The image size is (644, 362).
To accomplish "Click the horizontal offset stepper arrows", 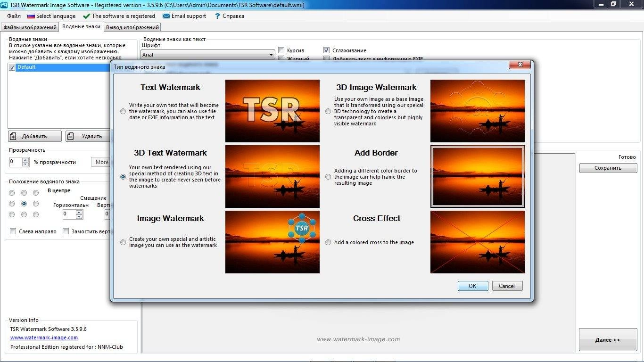I will 79,214.
